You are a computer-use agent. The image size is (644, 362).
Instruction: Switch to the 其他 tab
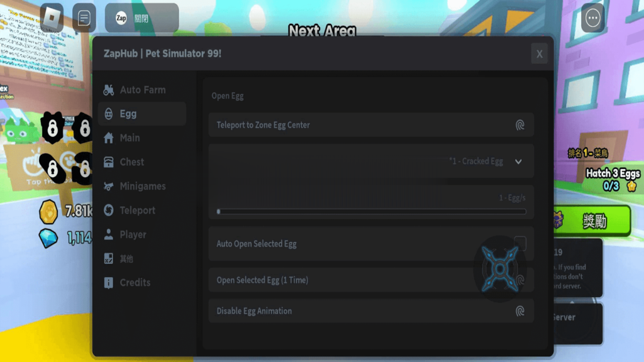[126, 259]
